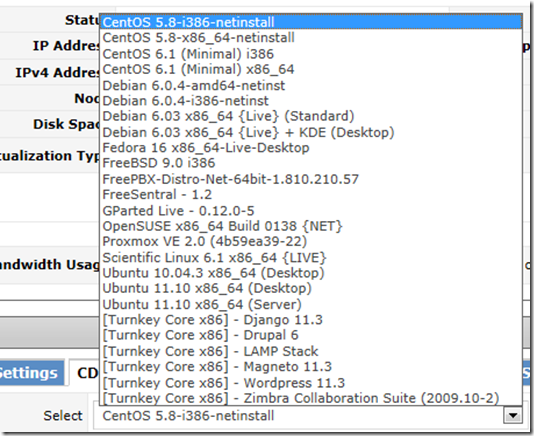
Task: Select Turnkey Zimbra Collaboration Suite (2009.10-2)
Action: click(x=311, y=398)
